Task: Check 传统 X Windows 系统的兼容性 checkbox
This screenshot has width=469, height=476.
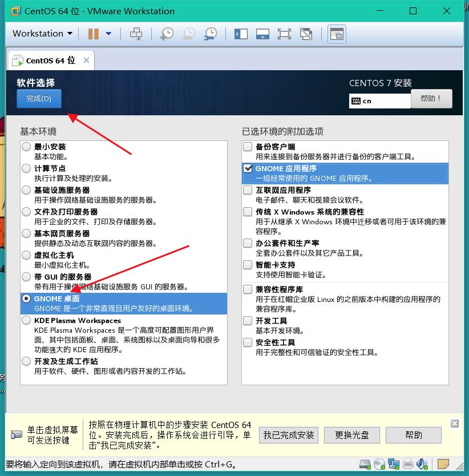Action: [x=248, y=212]
